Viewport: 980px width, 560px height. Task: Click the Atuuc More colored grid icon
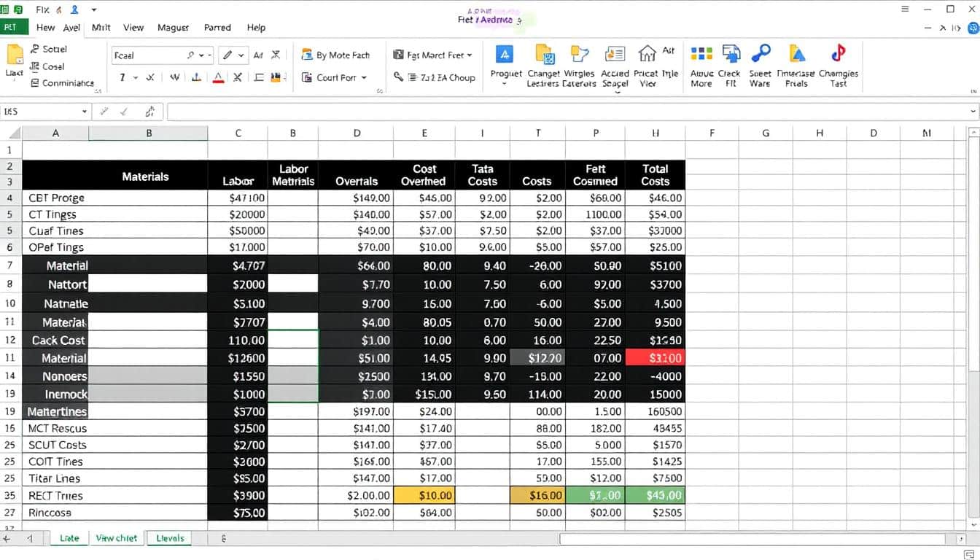701,54
